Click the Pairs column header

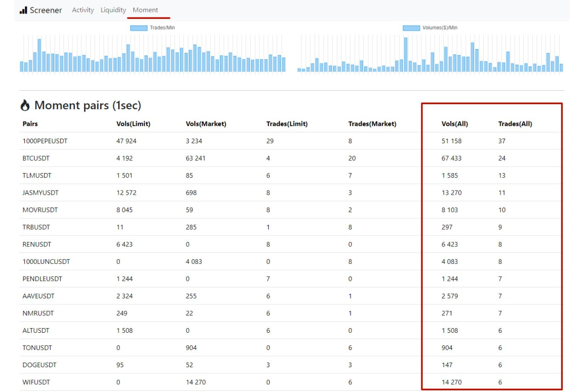coord(30,124)
